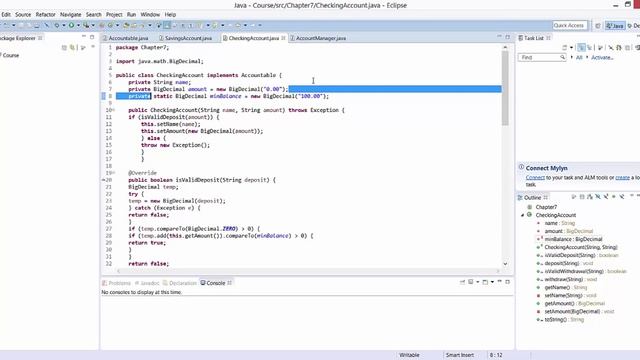Click Open Console icon in Console toolbar

coord(485,282)
